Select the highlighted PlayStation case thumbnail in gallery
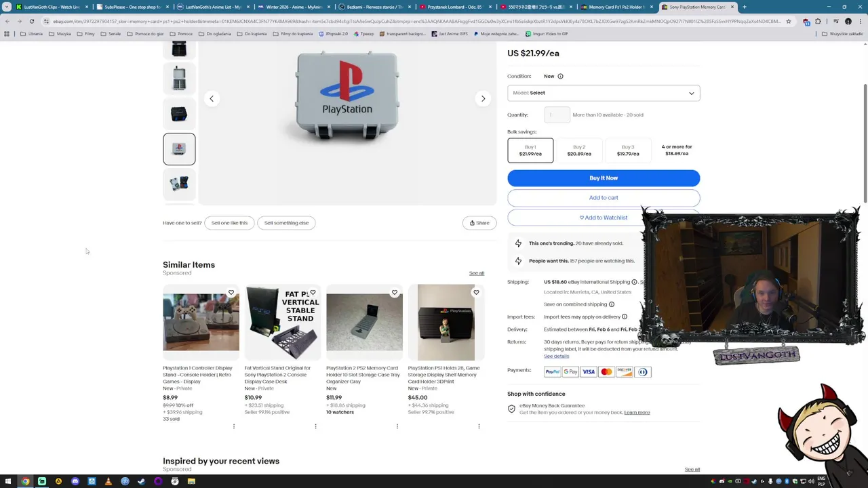 point(179,149)
